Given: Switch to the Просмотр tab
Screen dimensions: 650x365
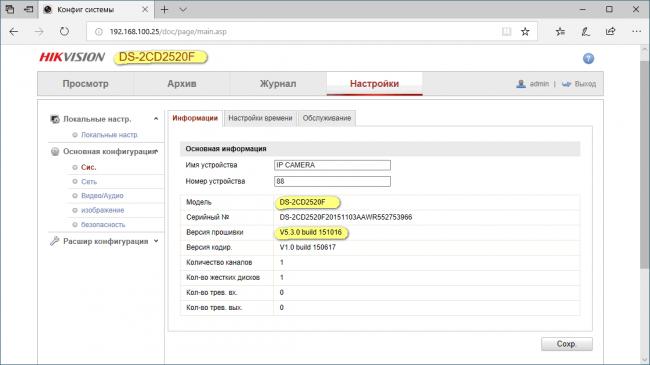Looking at the screenshot, I should [x=85, y=84].
